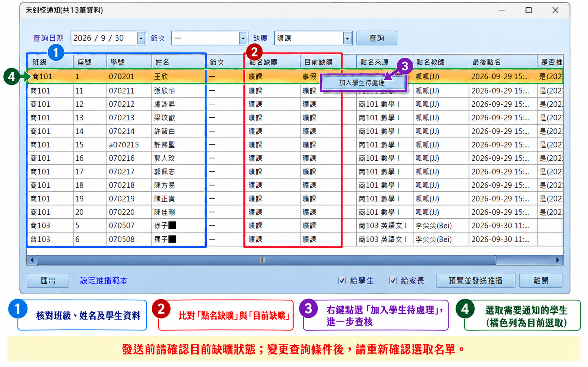588x367 pixels.
Task: Sort by the 班級 column header
Action: tap(50, 62)
